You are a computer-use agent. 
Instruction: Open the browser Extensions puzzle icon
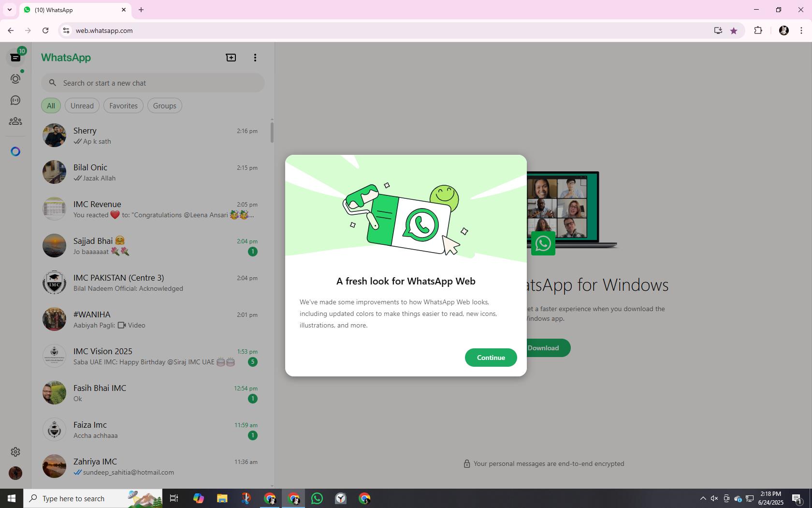(x=758, y=30)
